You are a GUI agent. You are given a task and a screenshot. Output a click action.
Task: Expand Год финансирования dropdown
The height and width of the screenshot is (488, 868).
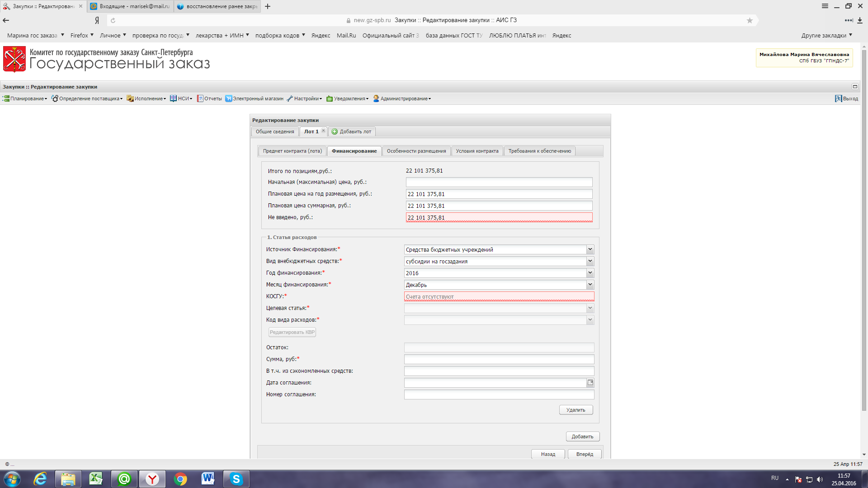(590, 273)
